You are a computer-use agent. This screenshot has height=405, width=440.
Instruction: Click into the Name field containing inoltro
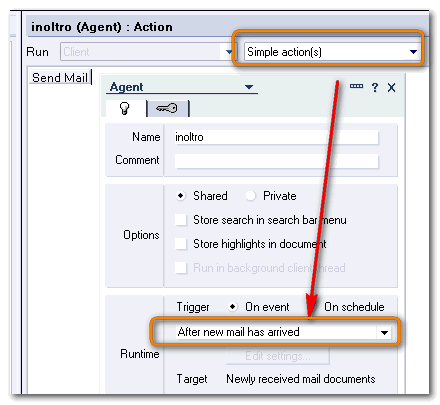tap(277, 137)
